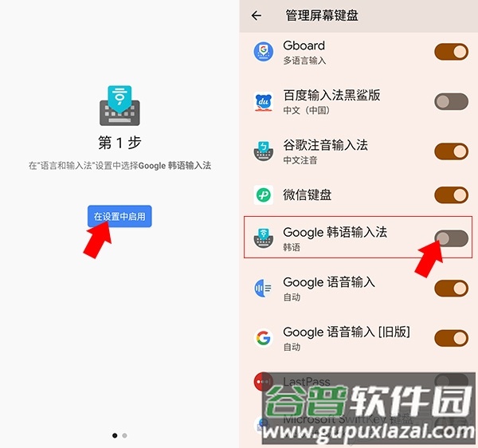Click the Google Zhuyin keyboard icon

pos(264,151)
